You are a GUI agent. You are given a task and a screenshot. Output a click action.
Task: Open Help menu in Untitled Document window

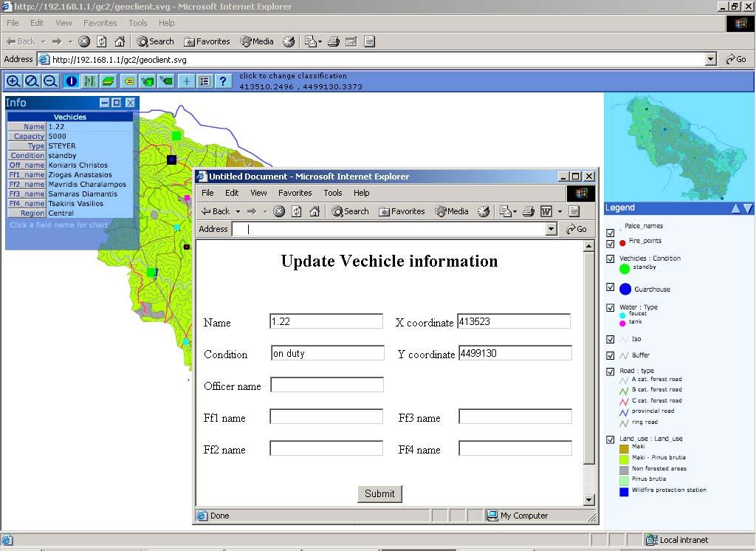pos(361,193)
